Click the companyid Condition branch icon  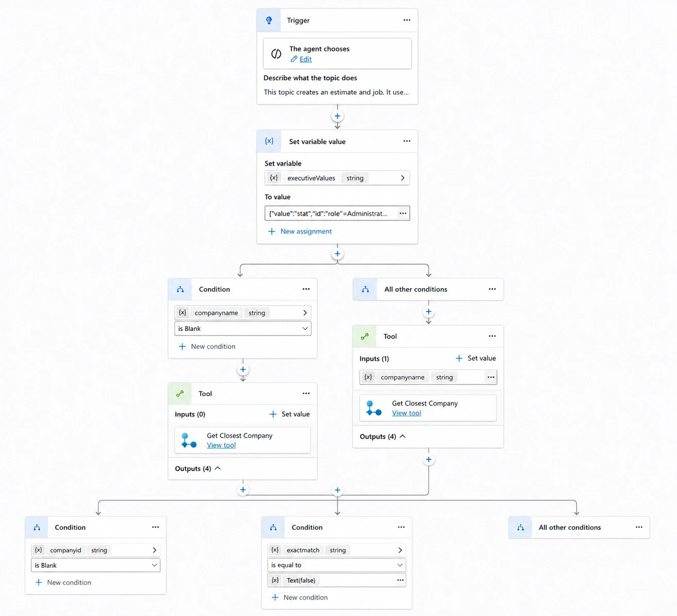coord(37,527)
